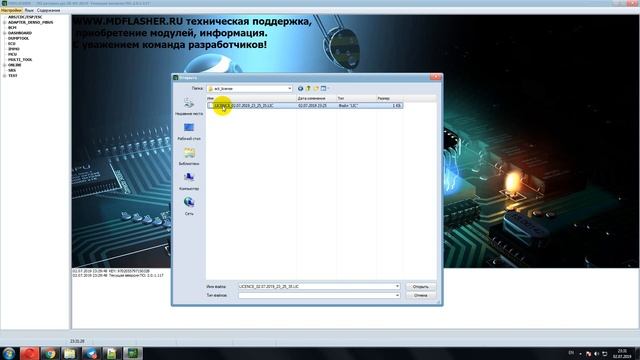This screenshot has height=360, width=640.
Task: Open the red recorder taskbar app
Action: 29,353
